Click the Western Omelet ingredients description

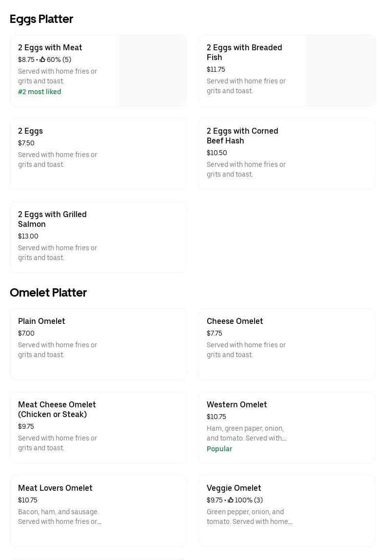pos(246,433)
